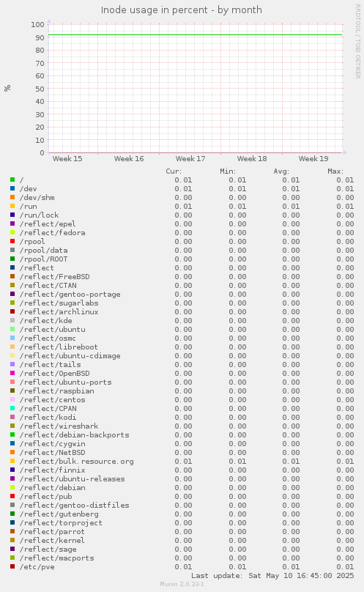Viewport: 364px width, 592px height.
Task: Click the orange swatch for /dev/shm
Action: pyautogui.click(x=12, y=197)
